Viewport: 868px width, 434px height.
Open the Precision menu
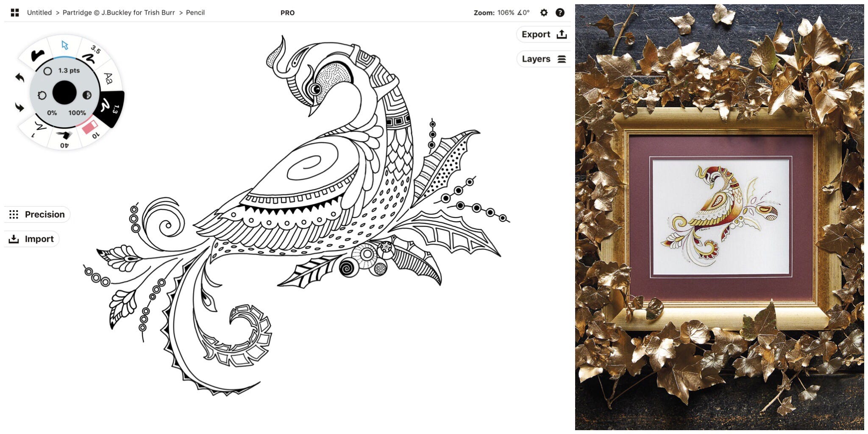coord(37,214)
